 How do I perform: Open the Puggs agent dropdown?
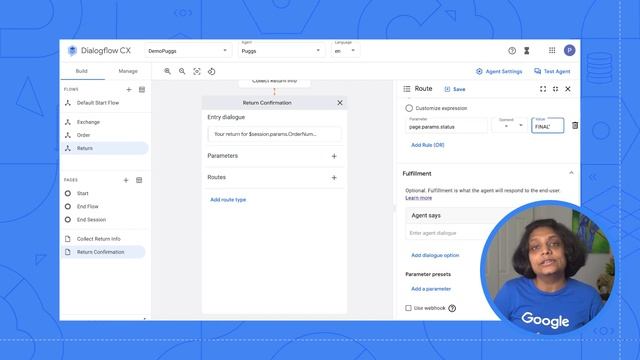pyautogui.click(x=281, y=51)
